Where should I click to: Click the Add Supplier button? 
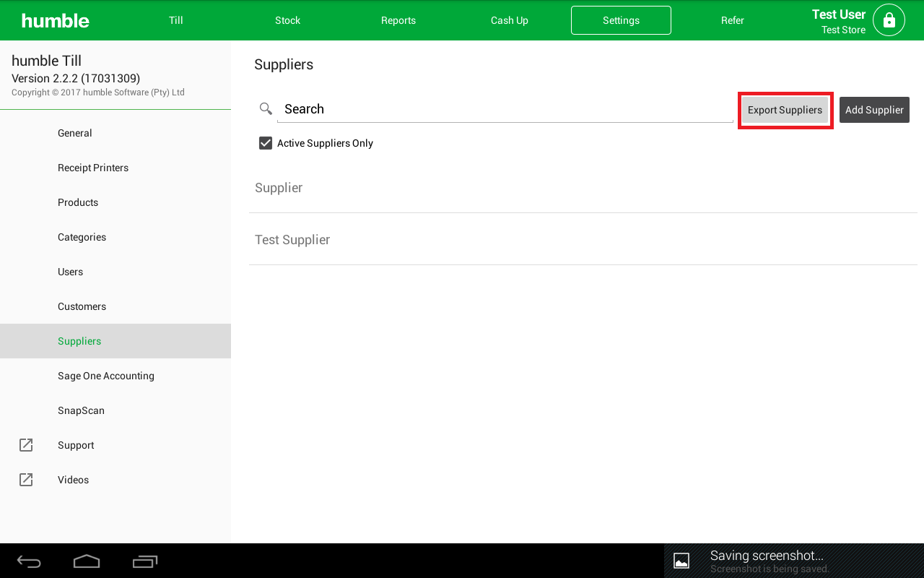point(874,110)
